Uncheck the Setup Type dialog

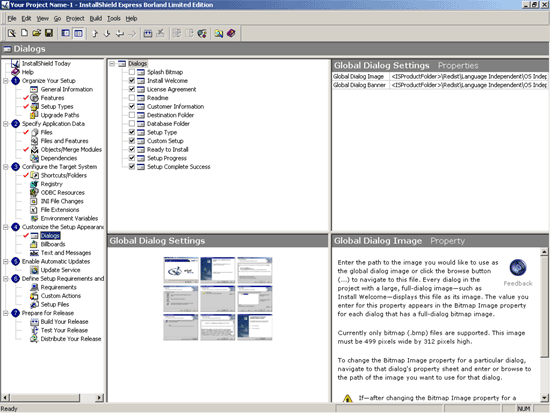[132, 132]
